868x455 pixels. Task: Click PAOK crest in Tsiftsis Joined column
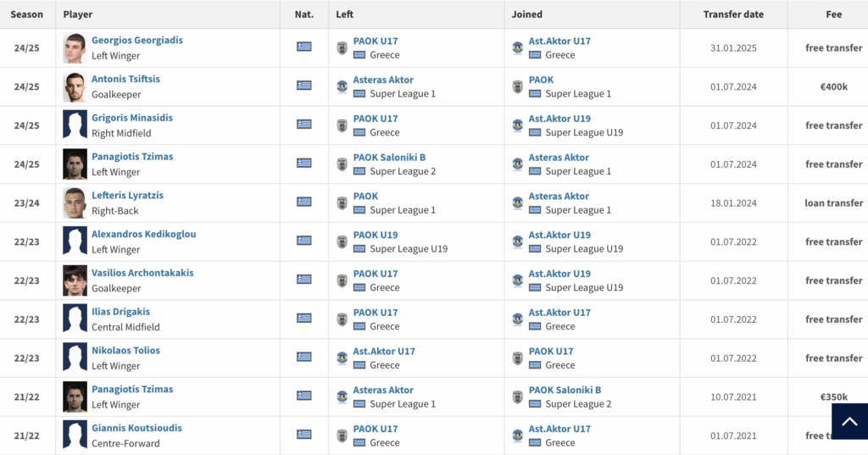(x=517, y=86)
